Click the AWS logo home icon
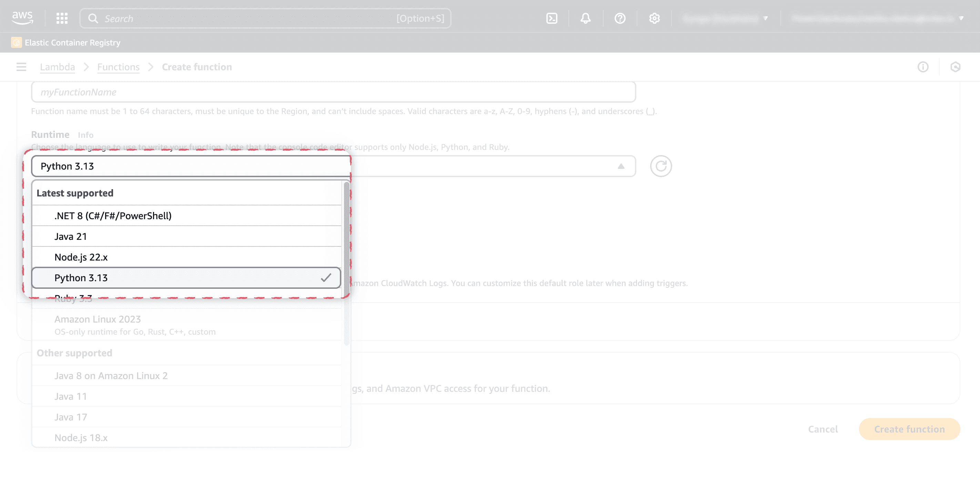 [x=22, y=18]
